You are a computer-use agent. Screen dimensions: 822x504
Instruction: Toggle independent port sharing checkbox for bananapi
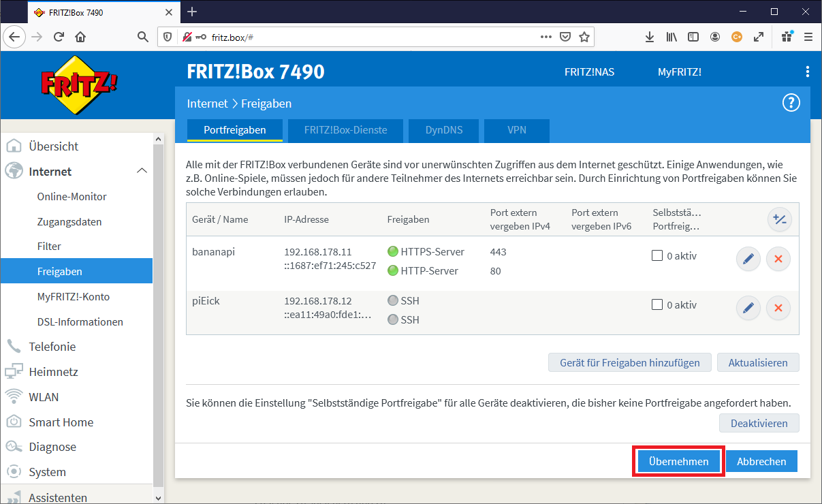pos(657,256)
